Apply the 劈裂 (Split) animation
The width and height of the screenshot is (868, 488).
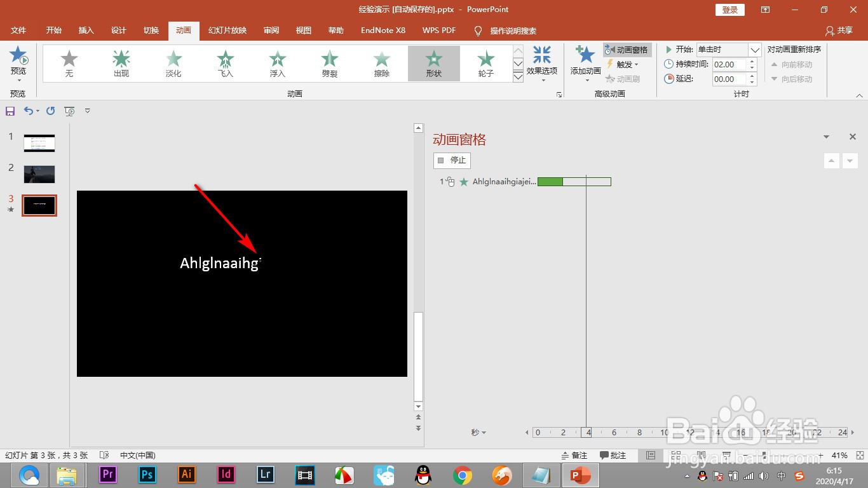click(x=330, y=64)
